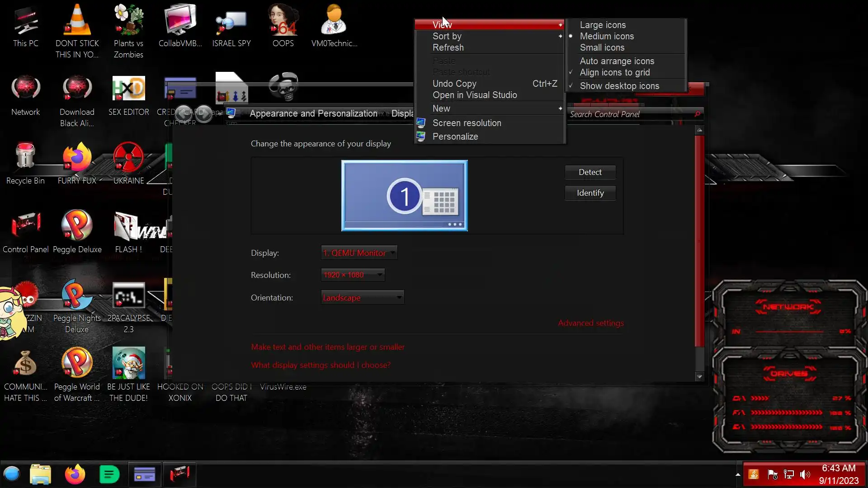This screenshot has width=868, height=488.
Task: Open the Sort by submenu
Action: pyautogui.click(x=447, y=36)
